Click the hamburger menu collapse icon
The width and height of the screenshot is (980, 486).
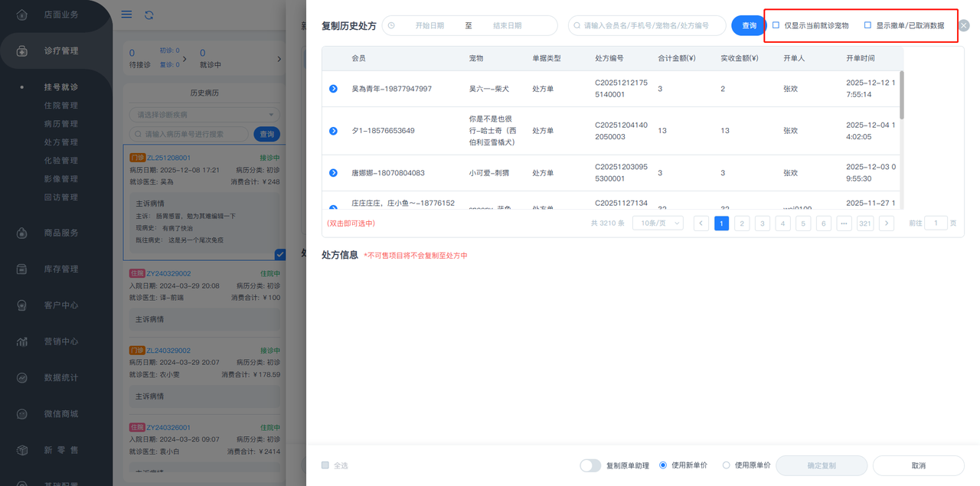[x=126, y=15]
